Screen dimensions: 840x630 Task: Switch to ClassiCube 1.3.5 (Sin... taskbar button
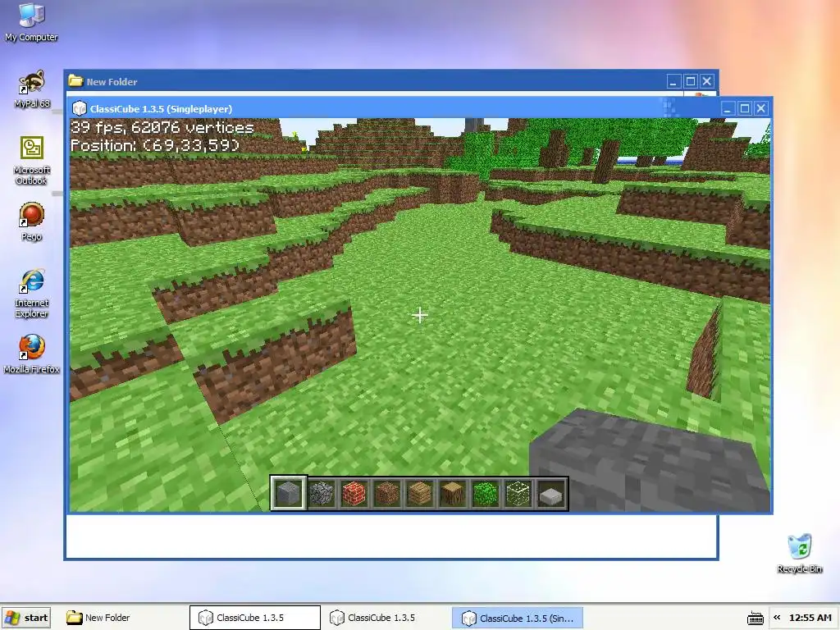click(518, 618)
